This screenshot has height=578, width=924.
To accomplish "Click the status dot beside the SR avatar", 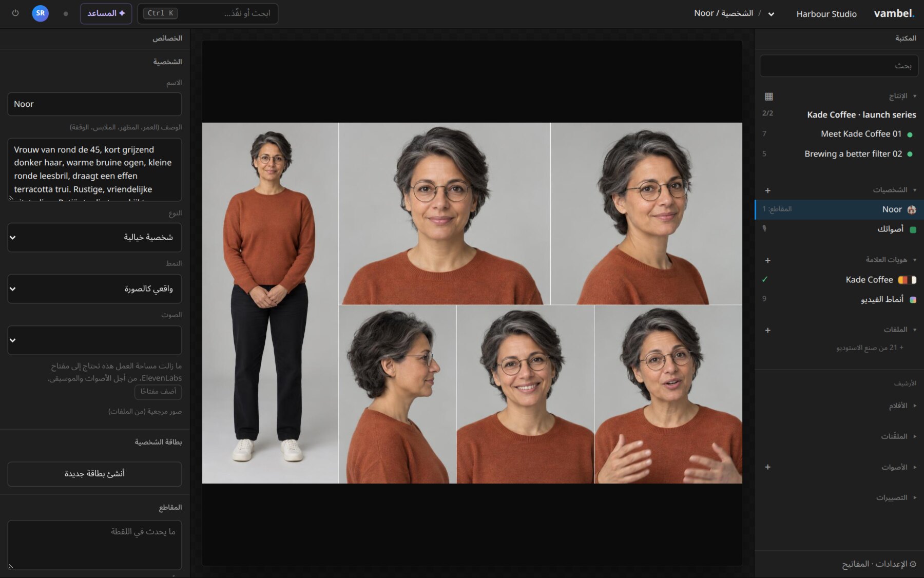I will 66,14.
